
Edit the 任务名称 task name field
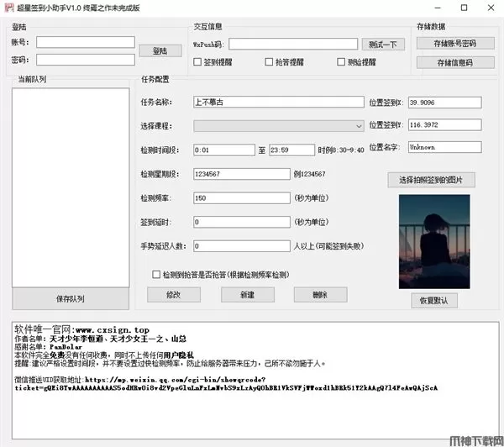point(279,103)
